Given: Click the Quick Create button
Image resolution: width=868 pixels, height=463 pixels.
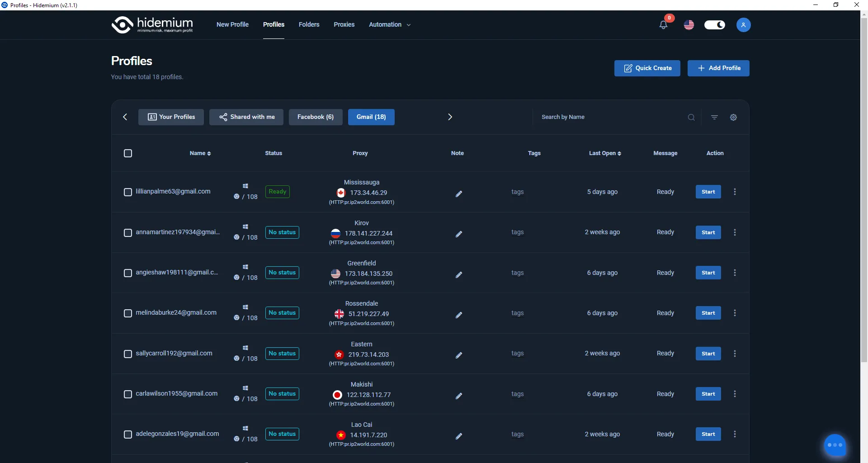Looking at the screenshot, I should coord(647,68).
